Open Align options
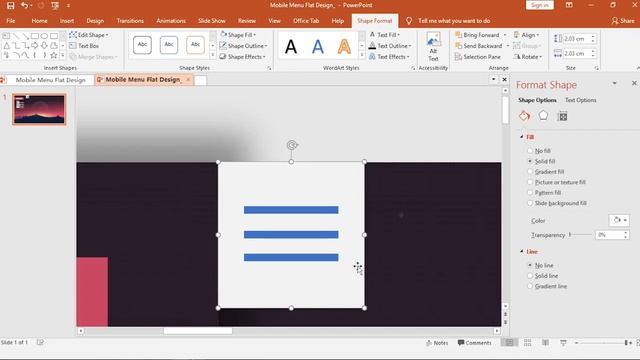 point(527,35)
